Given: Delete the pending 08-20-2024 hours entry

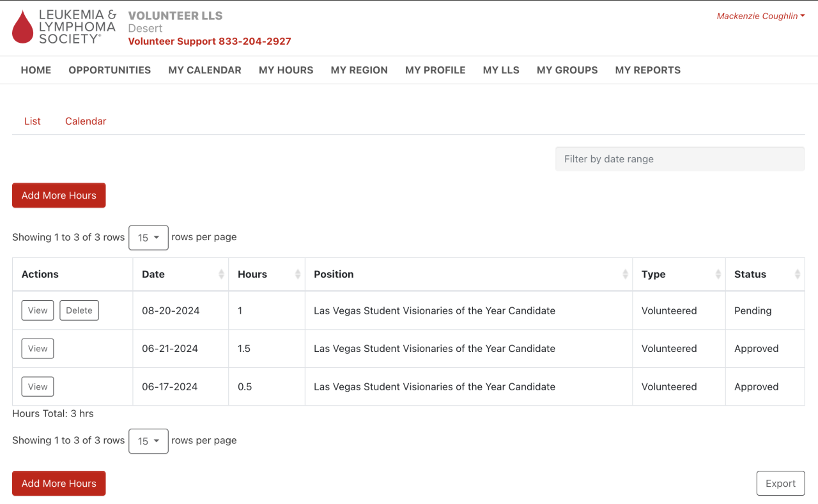Looking at the screenshot, I should [x=79, y=310].
